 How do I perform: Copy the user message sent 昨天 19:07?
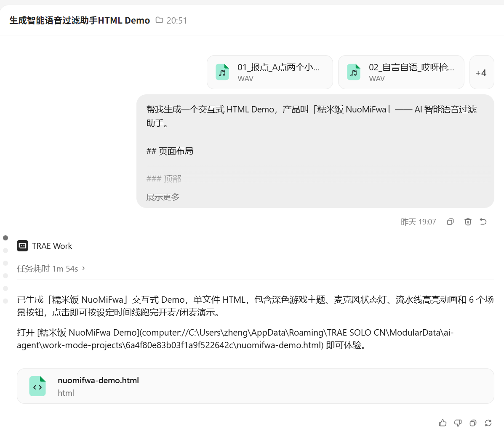pos(451,222)
